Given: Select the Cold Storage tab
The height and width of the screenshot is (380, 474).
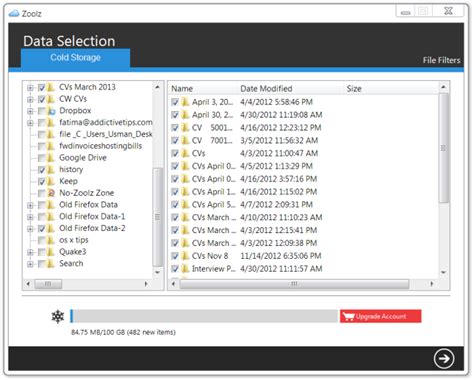Looking at the screenshot, I should (x=76, y=58).
